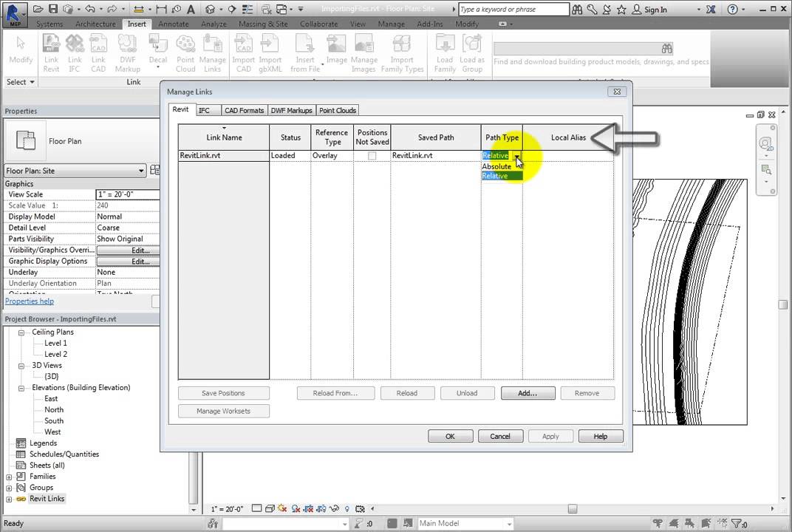Select the DWF Markup tool
Screen dimensions: 792x532
click(x=127, y=53)
